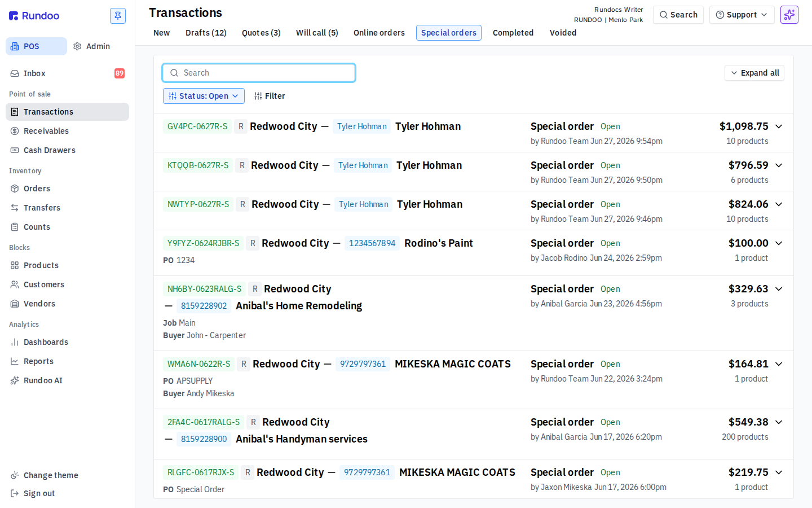This screenshot has width=812, height=508.
Task: Switch to the POS mode
Action: coord(36,46)
